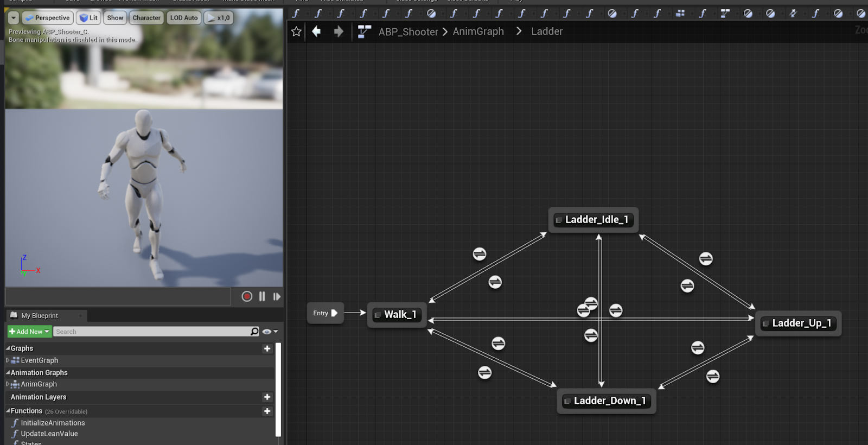Select upper transition icon between Ladder_Down_1 and Ladder_Up_1
Screen dimensions: 868x445
(698, 348)
